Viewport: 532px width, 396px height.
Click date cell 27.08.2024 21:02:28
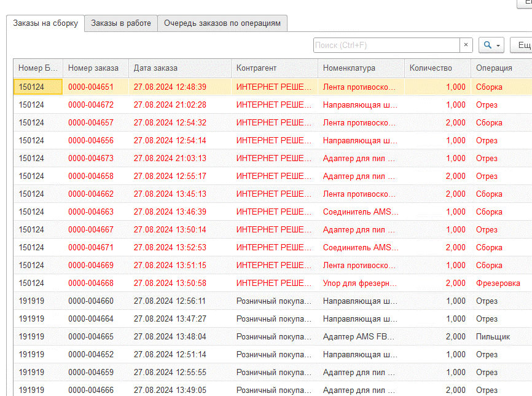[170, 105]
